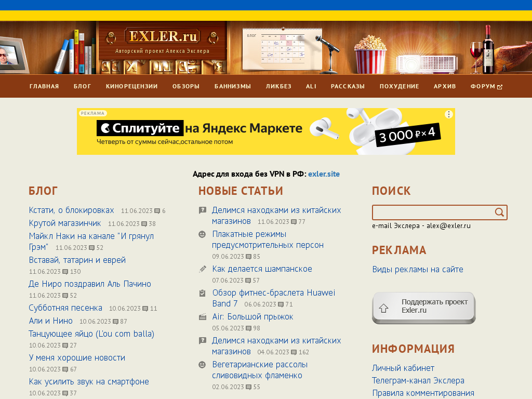Open ФОРУМ external link in navigation
This screenshot has height=399, width=532.
[x=486, y=87]
